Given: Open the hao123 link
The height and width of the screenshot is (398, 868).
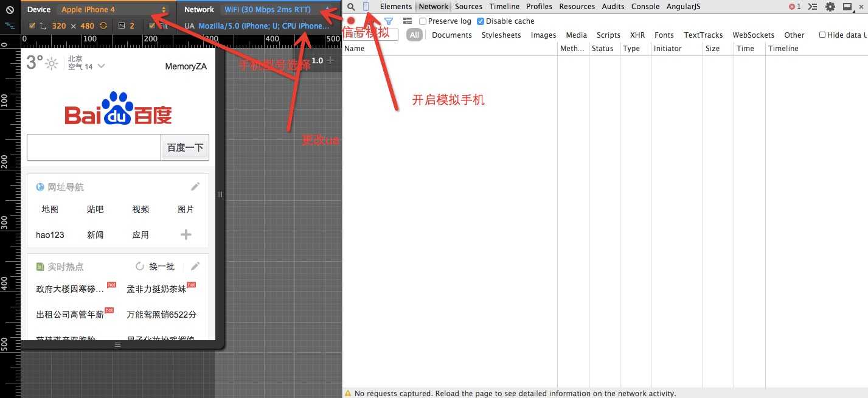Looking at the screenshot, I should click(x=50, y=235).
